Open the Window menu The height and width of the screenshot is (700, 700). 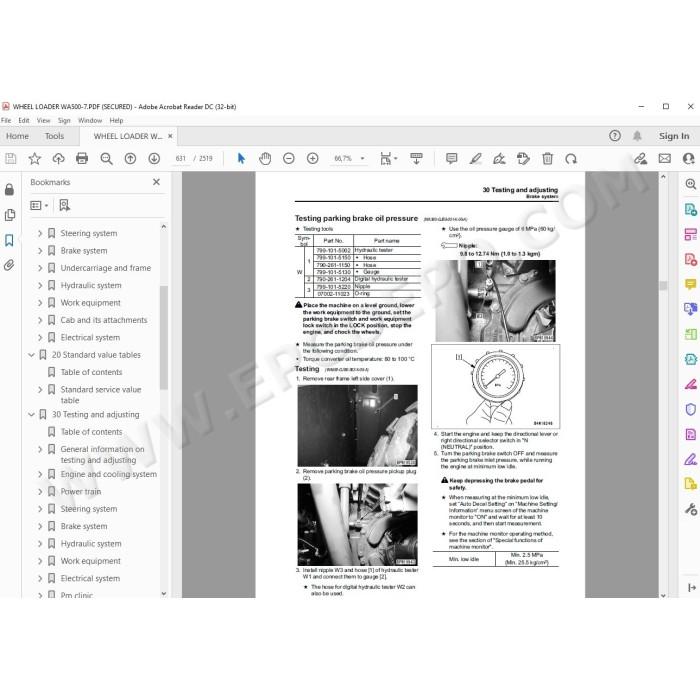[x=90, y=121]
